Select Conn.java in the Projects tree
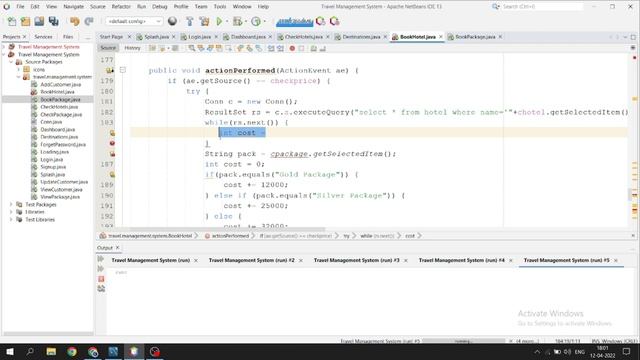 (51, 122)
